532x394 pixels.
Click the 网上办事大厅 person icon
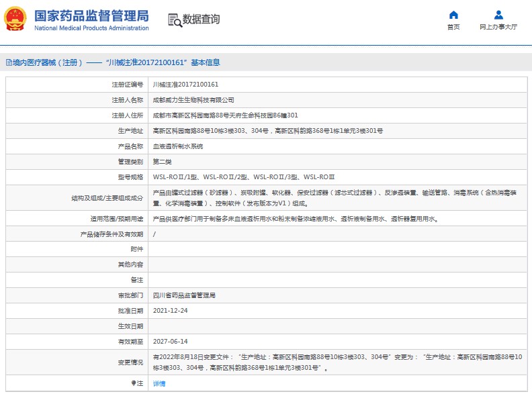498,15
